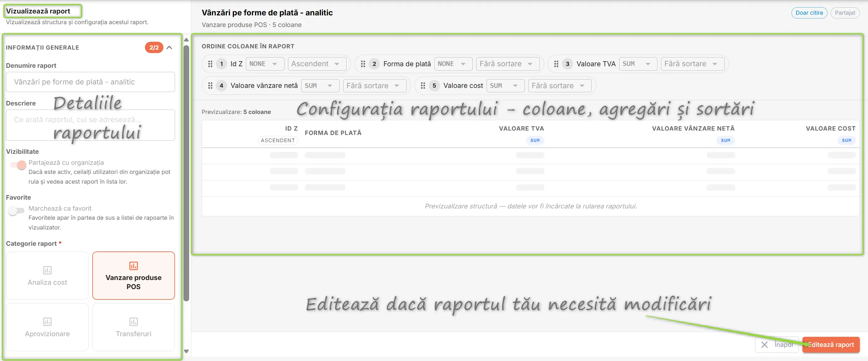
Task: Open Forma de plată aggregation dropdown
Action: click(x=453, y=64)
